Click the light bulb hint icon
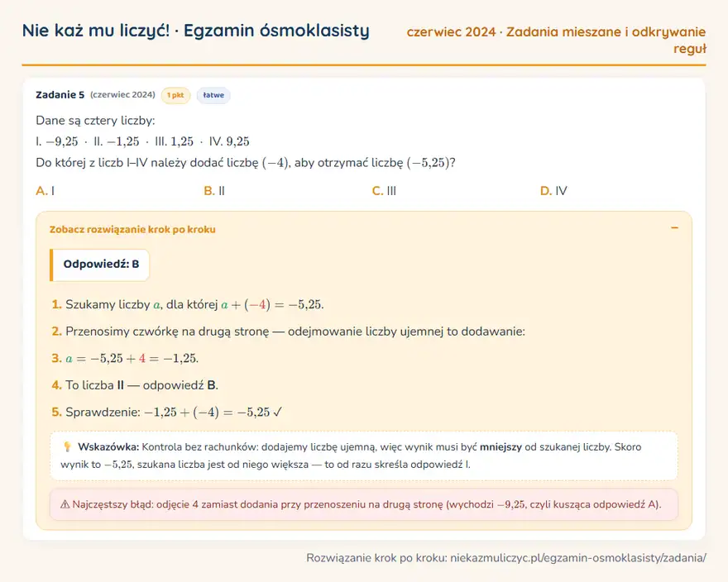728x582 pixels. pos(67,447)
